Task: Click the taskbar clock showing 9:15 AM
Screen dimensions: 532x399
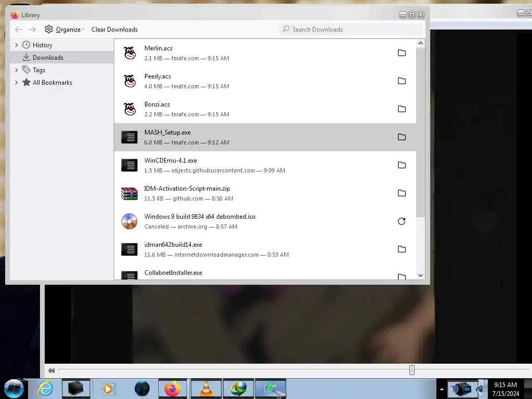Action: (x=506, y=389)
